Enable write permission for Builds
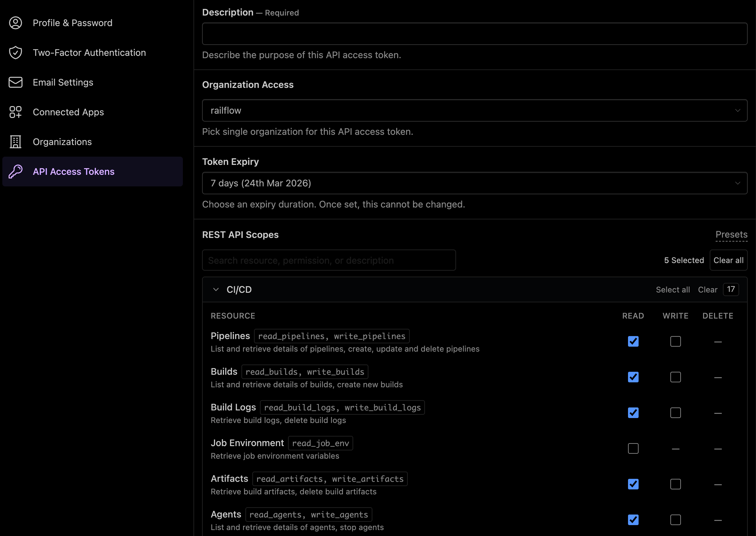Image resolution: width=756 pixels, height=536 pixels. click(675, 377)
